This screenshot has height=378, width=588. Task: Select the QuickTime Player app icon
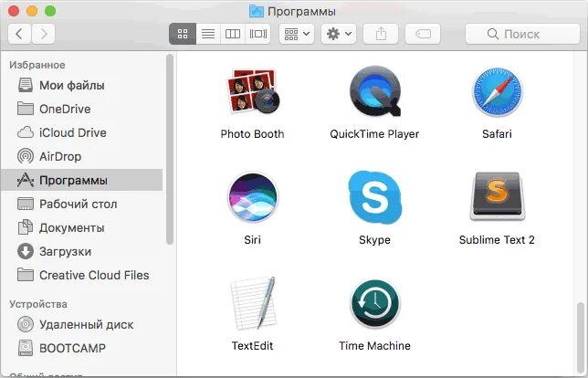pyautogui.click(x=375, y=90)
